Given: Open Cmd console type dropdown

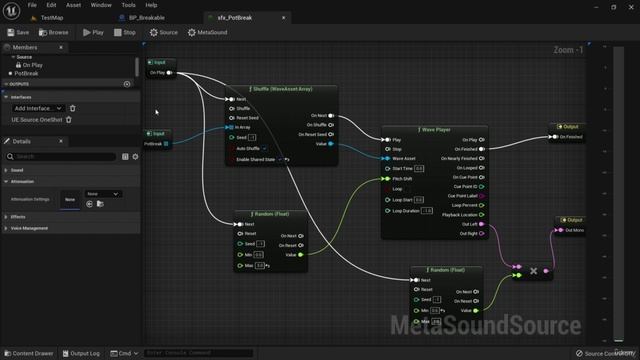Looking at the screenshot, I should tap(124, 353).
